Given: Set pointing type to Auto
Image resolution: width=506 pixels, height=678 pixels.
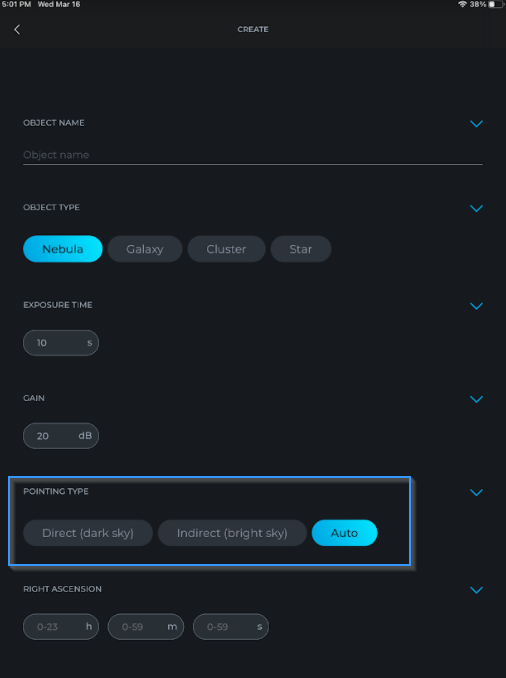Looking at the screenshot, I should point(345,533).
